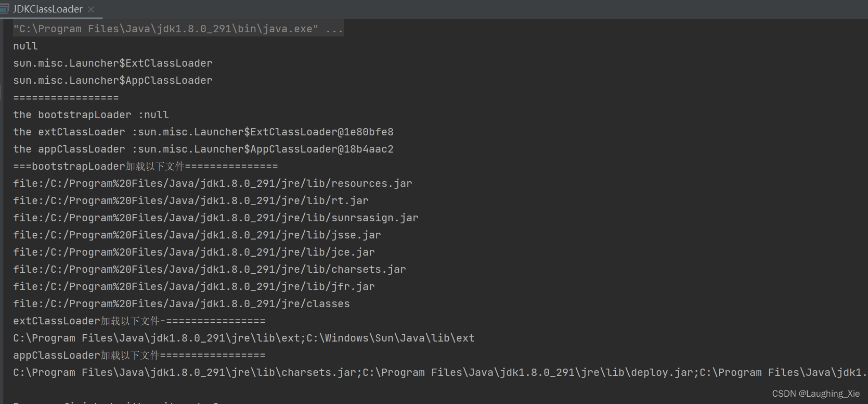Image resolution: width=868 pixels, height=404 pixels.
Task: Select the ExtClassLoader output line
Action: [x=112, y=63]
